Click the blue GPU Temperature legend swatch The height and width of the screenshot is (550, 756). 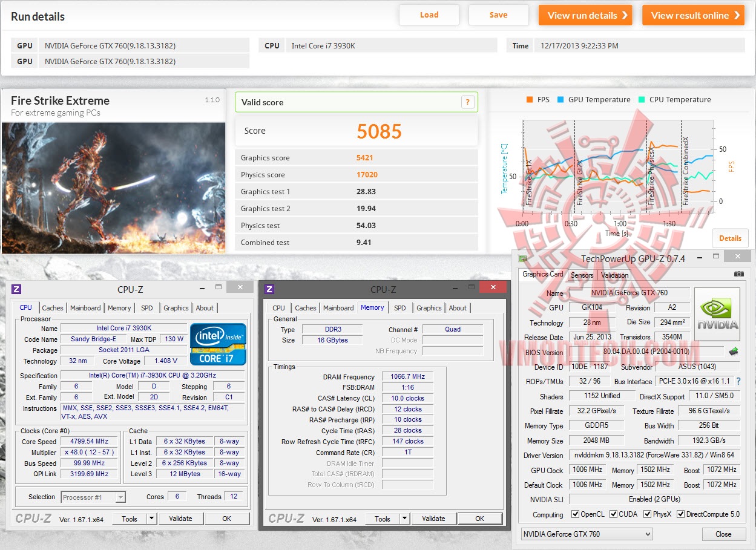560,100
